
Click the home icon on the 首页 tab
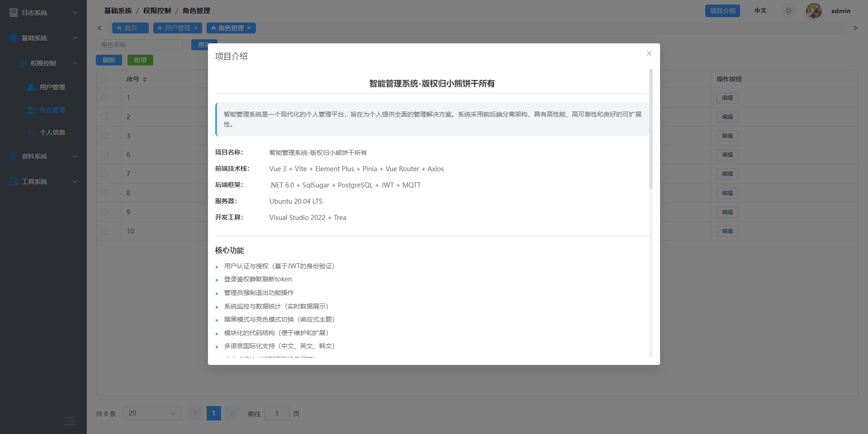tap(119, 28)
